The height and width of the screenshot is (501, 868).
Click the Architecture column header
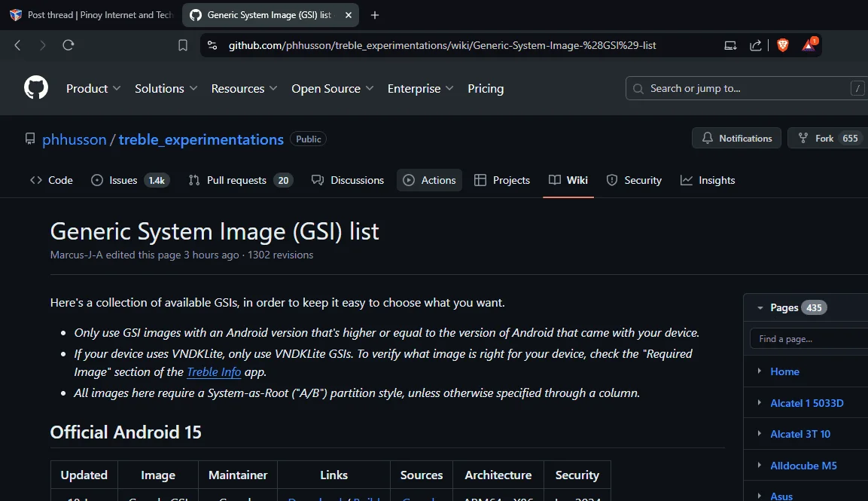(498, 475)
